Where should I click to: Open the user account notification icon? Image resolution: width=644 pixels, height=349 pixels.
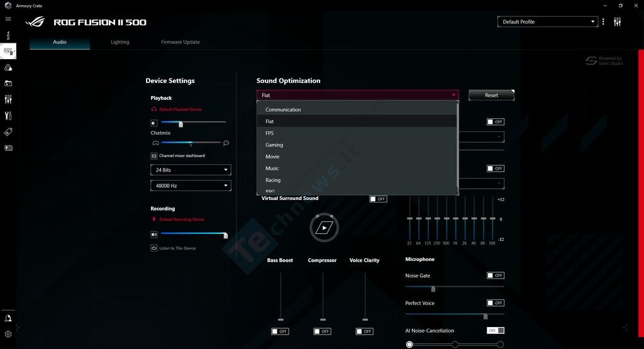click(8, 318)
